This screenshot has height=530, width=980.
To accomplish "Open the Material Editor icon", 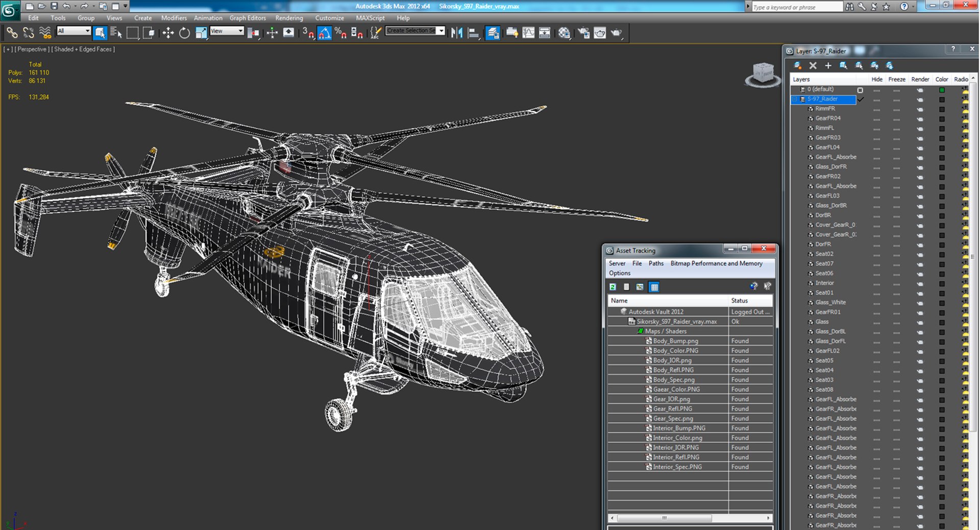I will click(x=563, y=33).
